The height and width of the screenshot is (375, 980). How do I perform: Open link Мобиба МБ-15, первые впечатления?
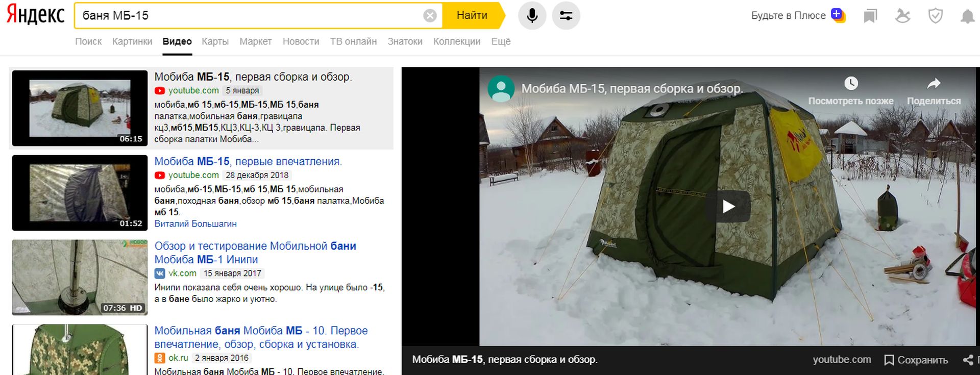(248, 162)
